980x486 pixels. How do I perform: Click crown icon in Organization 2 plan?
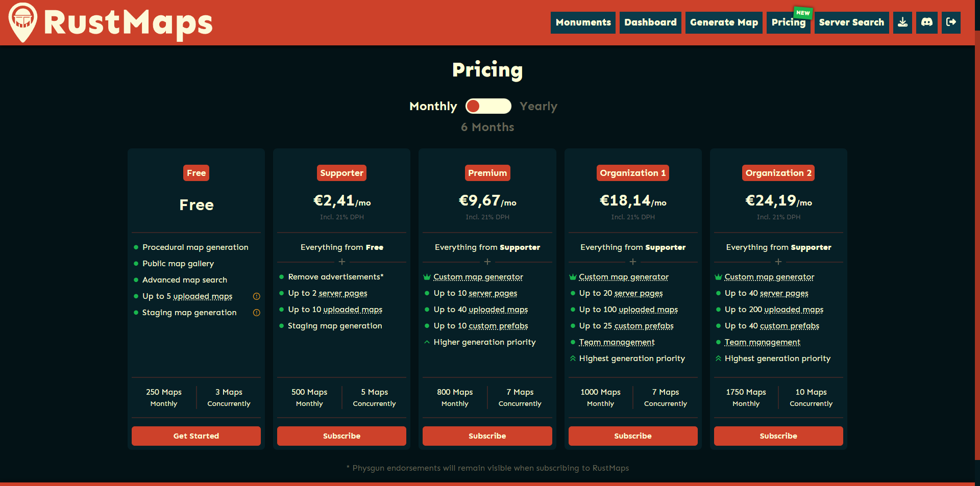(718, 277)
